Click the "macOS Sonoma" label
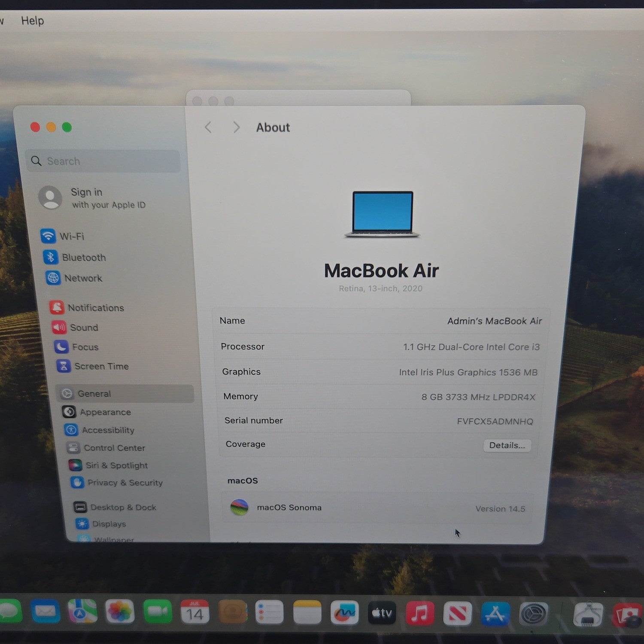Viewport: 644px width, 644px height. (289, 507)
